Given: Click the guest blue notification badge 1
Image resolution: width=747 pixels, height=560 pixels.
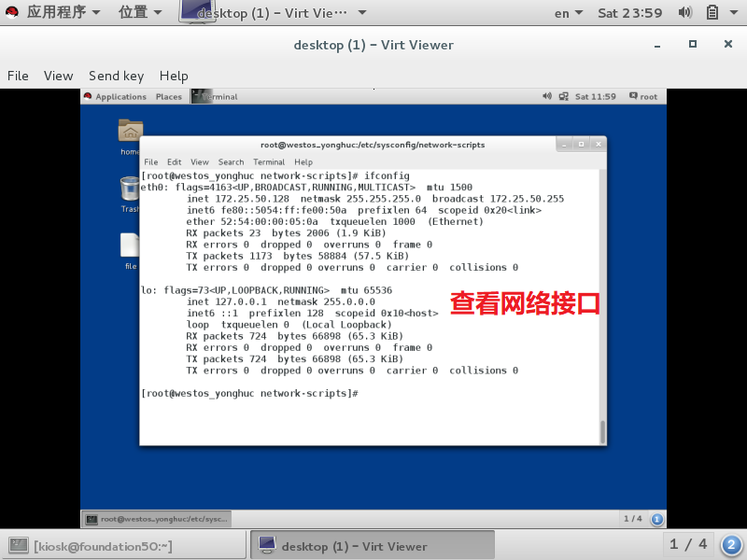Looking at the screenshot, I should 657,519.
